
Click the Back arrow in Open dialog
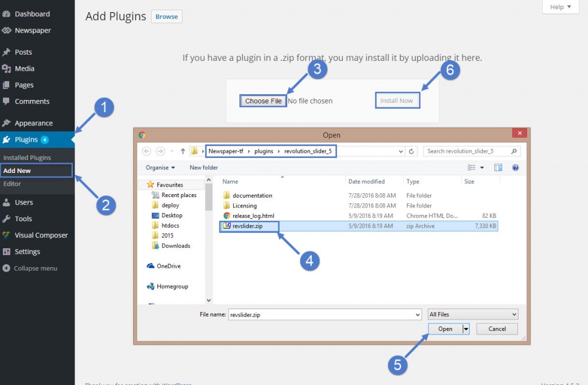146,151
